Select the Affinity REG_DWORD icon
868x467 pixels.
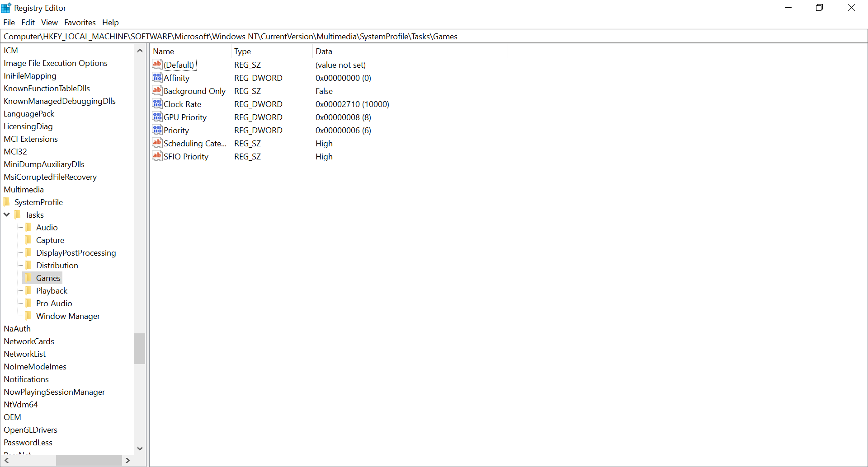pyautogui.click(x=157, y=78)
